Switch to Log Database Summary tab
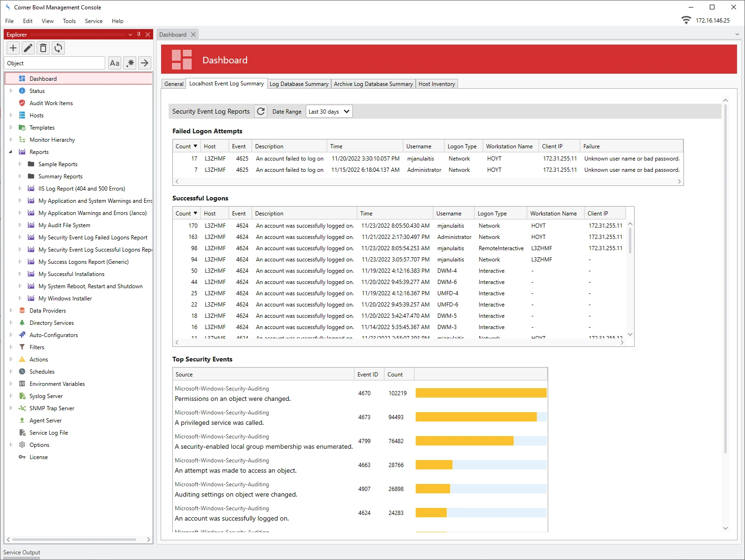The image size is (745, 560). tap(299, 84)
